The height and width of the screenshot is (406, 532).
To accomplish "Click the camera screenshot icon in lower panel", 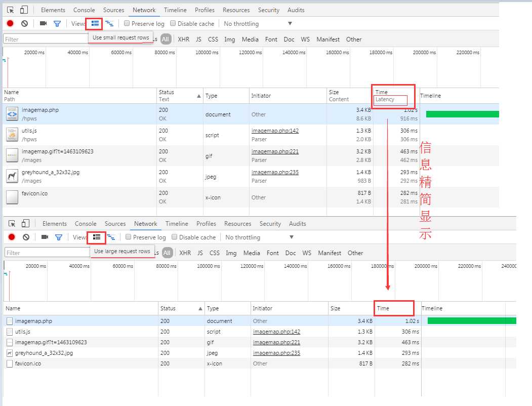I will tap(45, 237).
